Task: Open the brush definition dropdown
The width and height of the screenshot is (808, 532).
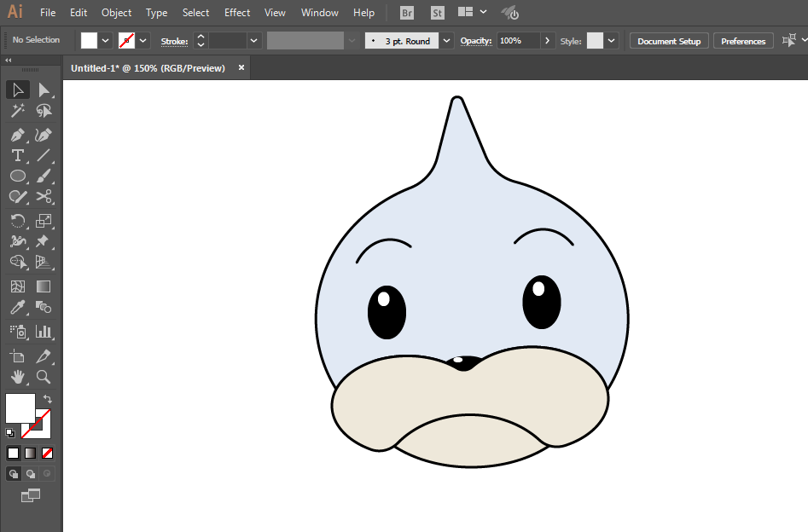Action: click(x=446, y=41)
